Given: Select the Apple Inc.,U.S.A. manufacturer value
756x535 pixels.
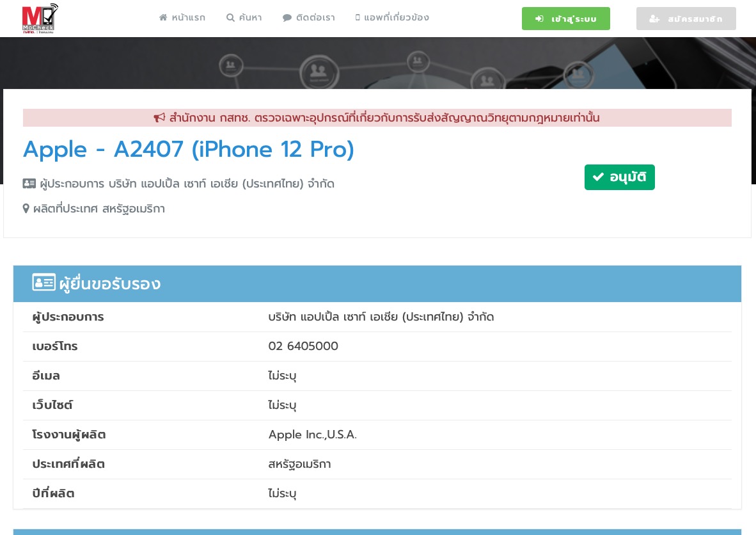Looking at the screenshot, I should point(312,435).
